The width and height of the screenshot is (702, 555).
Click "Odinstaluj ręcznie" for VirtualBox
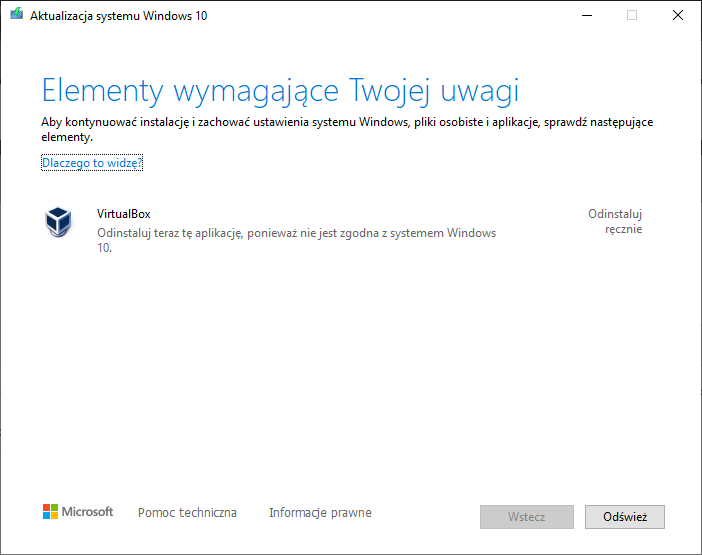click(x=615, y=222)
